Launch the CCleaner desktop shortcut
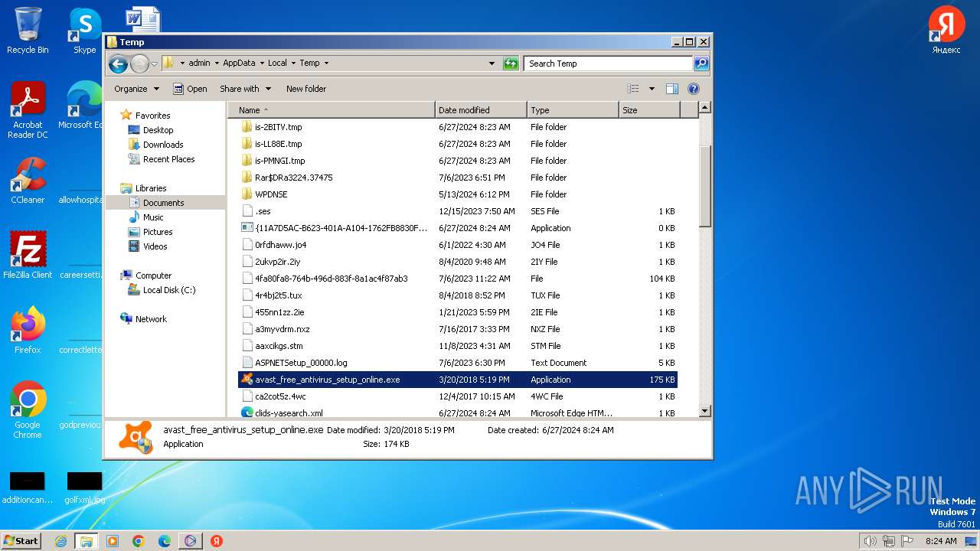 pos(28,181)
